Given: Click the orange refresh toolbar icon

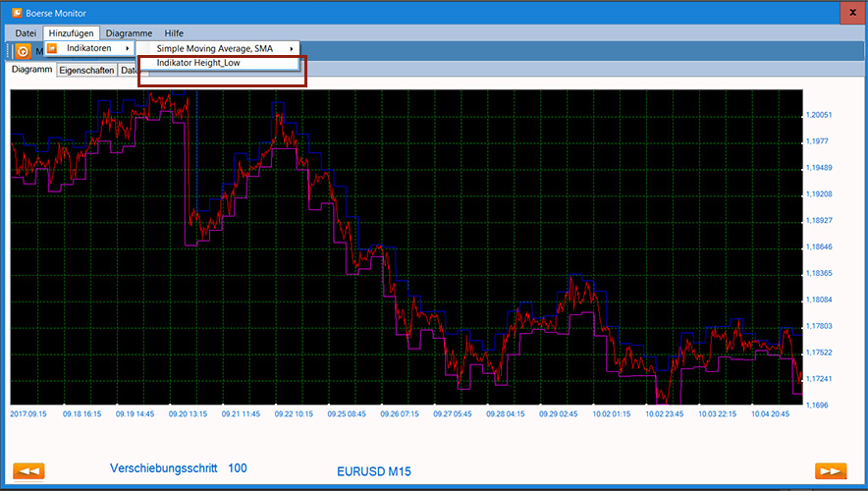Looking at the screenshot, I should pyautogui.click(x=23, y=51).
